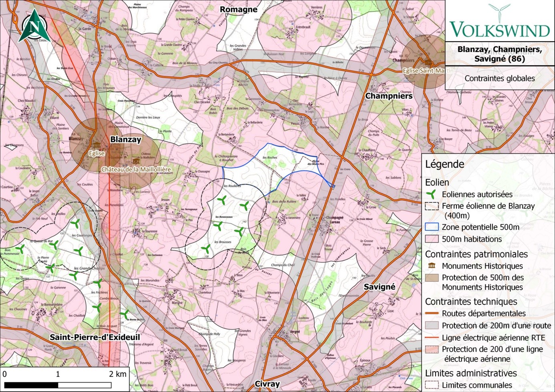The height and width of the screenshot is (392, 555).
Task: Click the les Roches label inside blue zone
Action: pyautogui.click(x=270, y=158)
